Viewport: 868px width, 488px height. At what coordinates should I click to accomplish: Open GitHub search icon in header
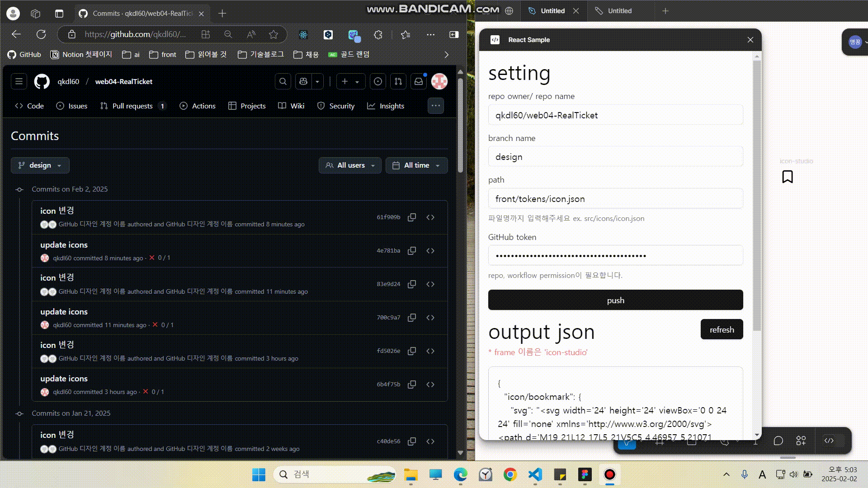tap(283, 81)
